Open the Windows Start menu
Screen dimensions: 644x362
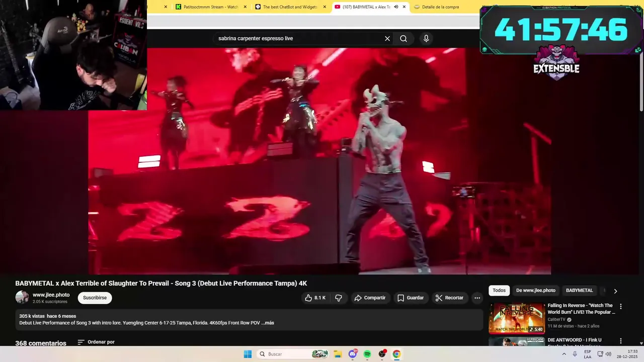coord(248,354)
